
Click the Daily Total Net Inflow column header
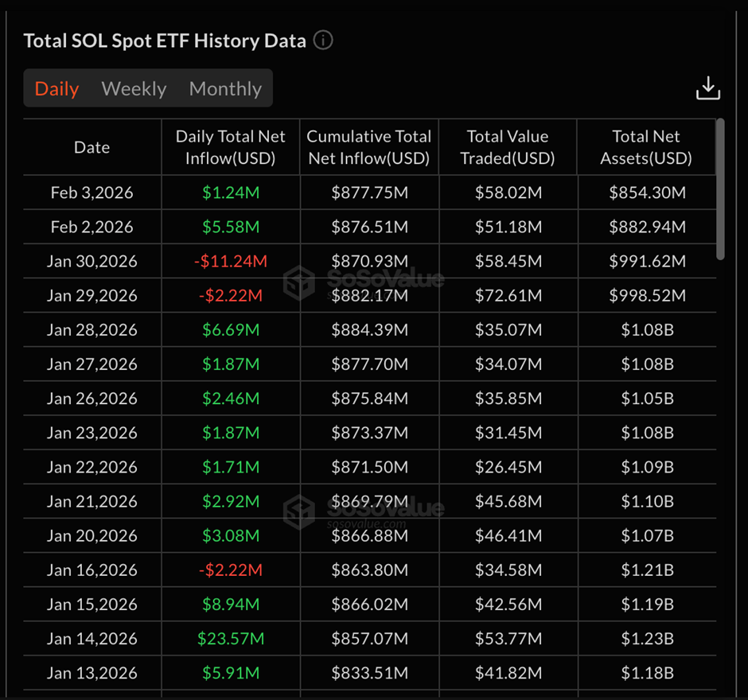pyautogui.click(x=231, y=146)
